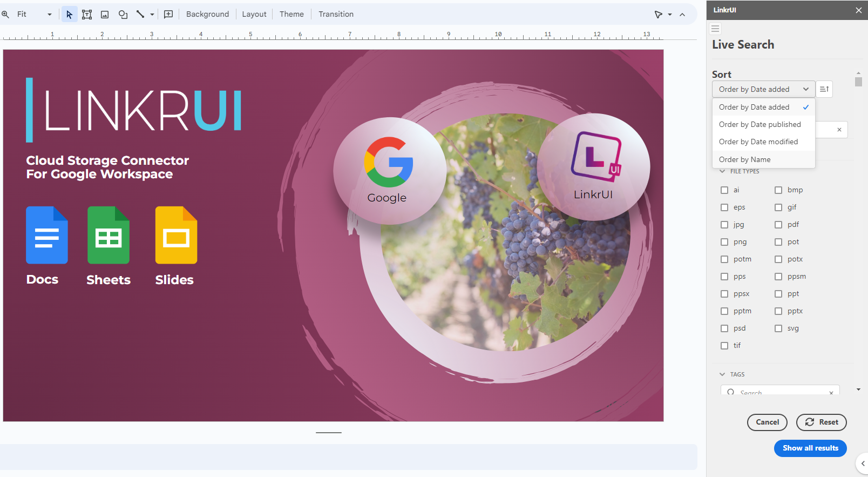Click the tags Search input field

pyautogui.click(x=780, y=391)
